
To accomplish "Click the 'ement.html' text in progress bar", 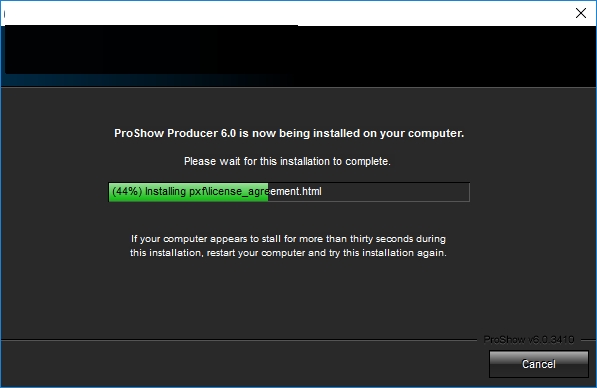I will [296, 191].
